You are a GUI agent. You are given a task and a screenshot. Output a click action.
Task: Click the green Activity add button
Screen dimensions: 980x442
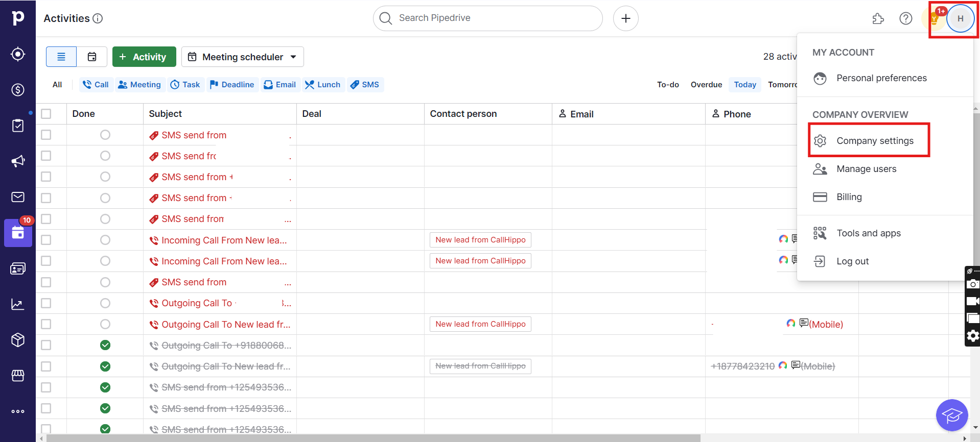[x=144, y=57]
